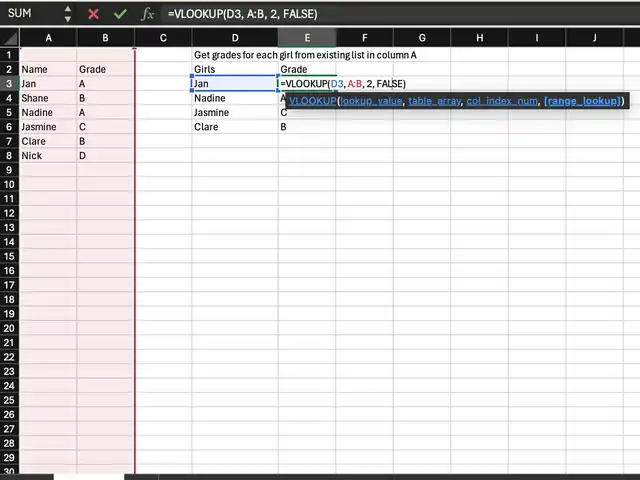The image size is (640, 480).
Task: Click the Clare cell in column D
Action: click(x=235, y=127)
